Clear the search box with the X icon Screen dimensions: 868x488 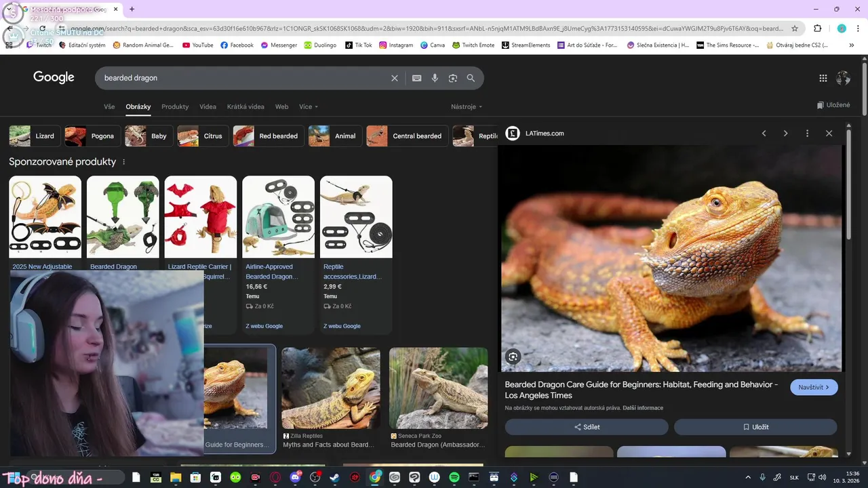(395, 78)
